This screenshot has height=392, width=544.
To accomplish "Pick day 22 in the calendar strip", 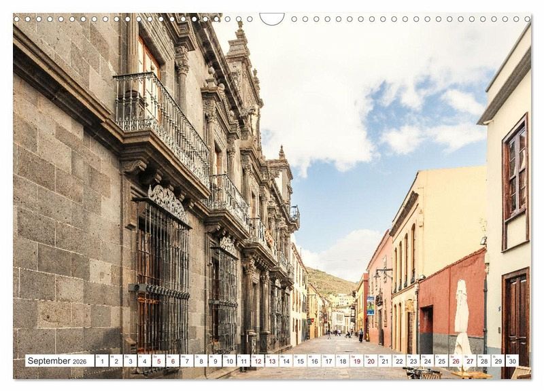I will point(398,361).
